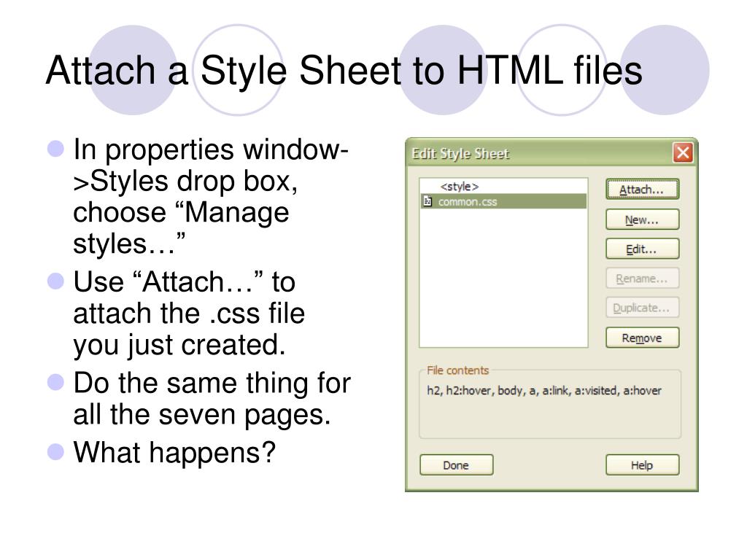Open Help for Edit Style Sheet

tap(642, 464)
